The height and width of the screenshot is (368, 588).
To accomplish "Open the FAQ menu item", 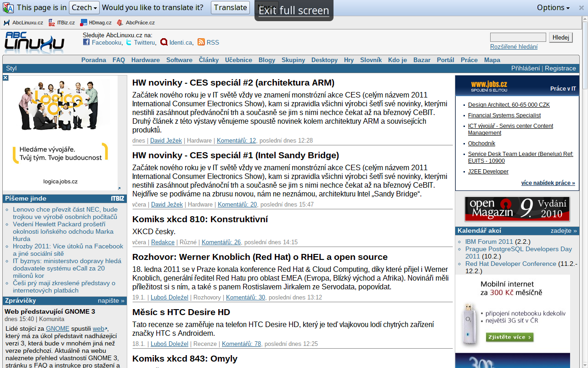I will point(119,60).
